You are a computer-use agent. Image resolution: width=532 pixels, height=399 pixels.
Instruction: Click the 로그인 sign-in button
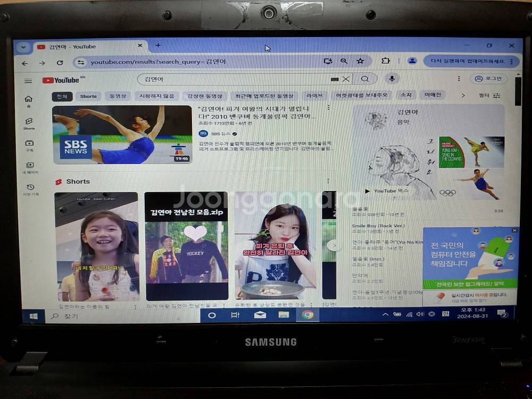(x=488, y=79)
